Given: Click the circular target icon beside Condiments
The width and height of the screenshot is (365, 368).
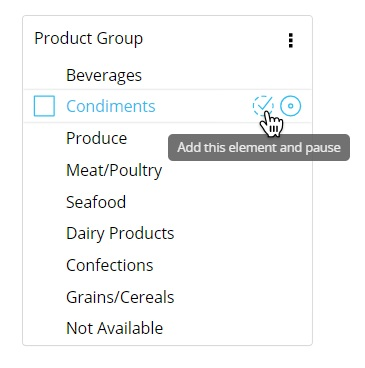Looking at the screenshot, I should click(x=290, y=106).
